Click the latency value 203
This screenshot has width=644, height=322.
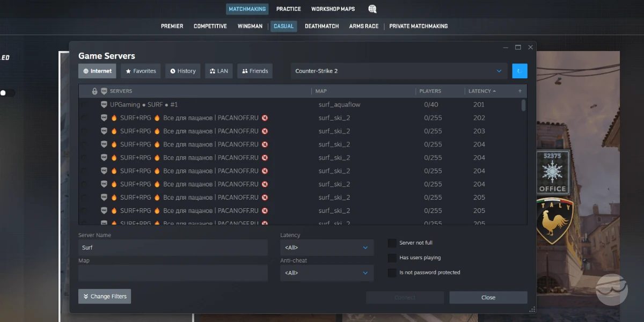[x=479, y=131]
